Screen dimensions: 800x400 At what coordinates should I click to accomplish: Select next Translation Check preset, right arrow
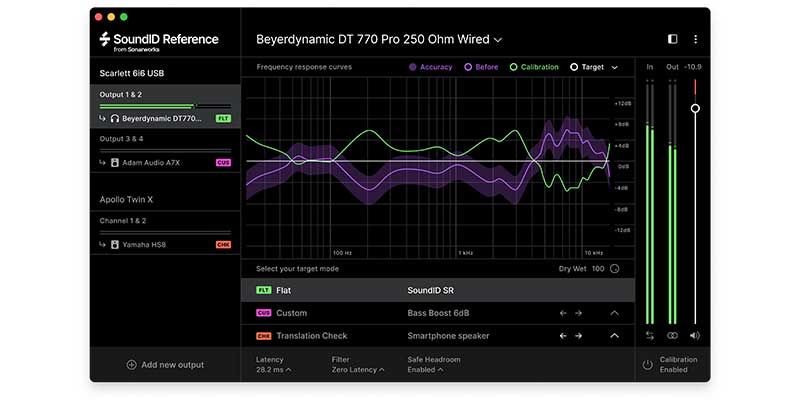[578, 336]
